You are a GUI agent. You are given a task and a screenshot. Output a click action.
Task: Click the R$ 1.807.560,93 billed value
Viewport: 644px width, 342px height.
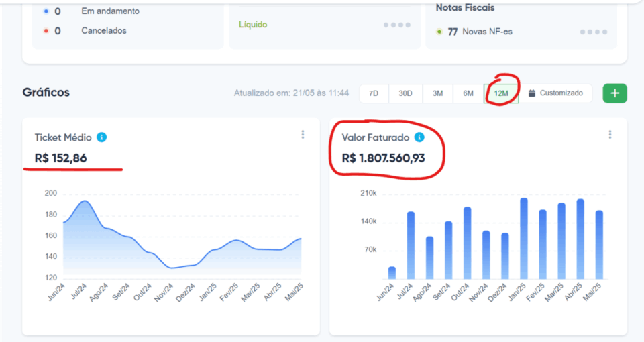pos(384,158)
